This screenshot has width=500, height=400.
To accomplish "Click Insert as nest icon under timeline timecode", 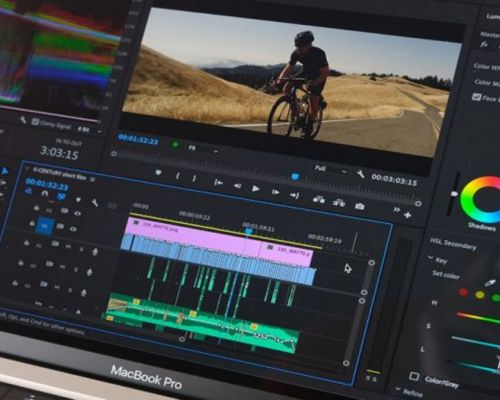I will 29,191.
